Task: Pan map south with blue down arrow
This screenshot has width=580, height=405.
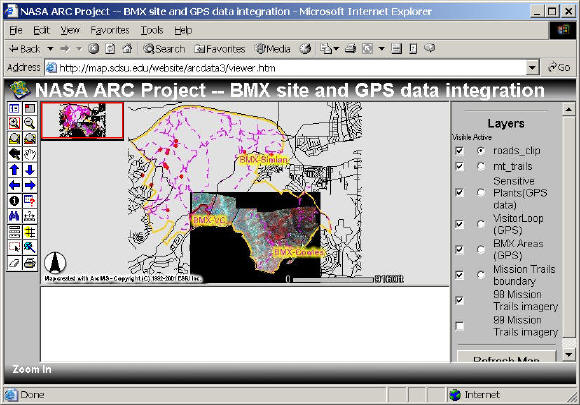Action: coord(30,169)
